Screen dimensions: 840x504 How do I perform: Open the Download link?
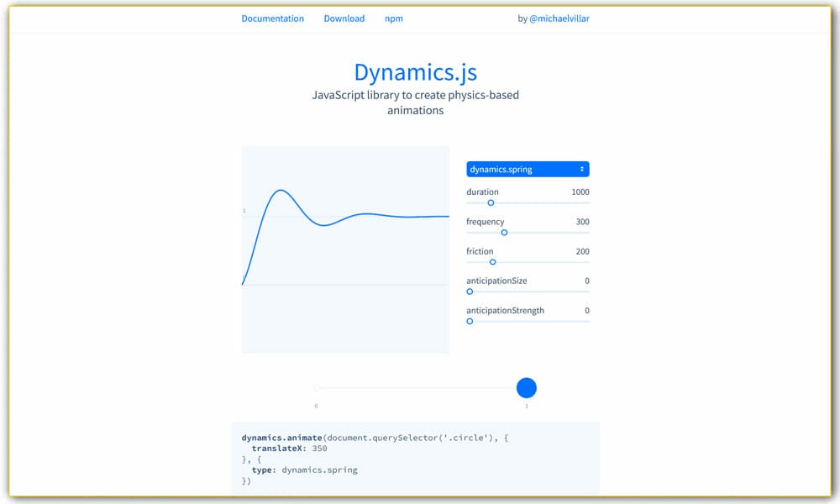point(344,18)
